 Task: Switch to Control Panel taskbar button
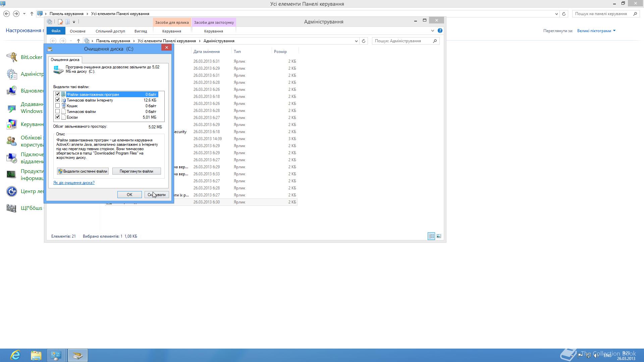(x=56, y=355)
